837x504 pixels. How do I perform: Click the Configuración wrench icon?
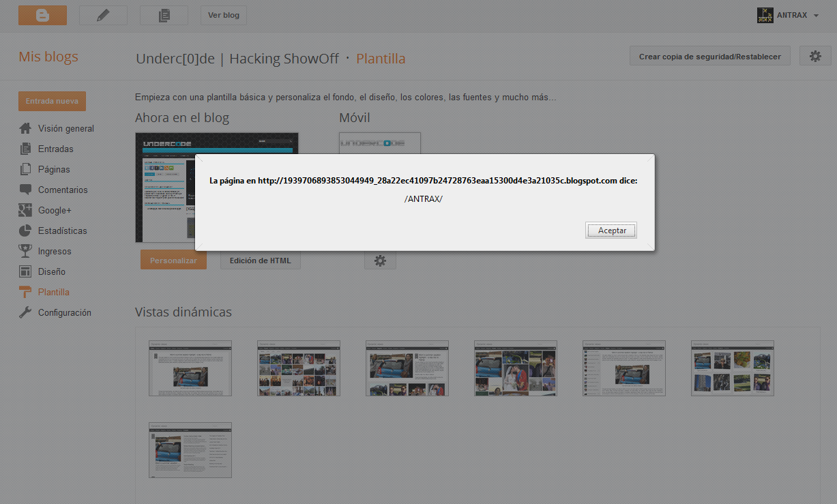(x=25, y=312)
